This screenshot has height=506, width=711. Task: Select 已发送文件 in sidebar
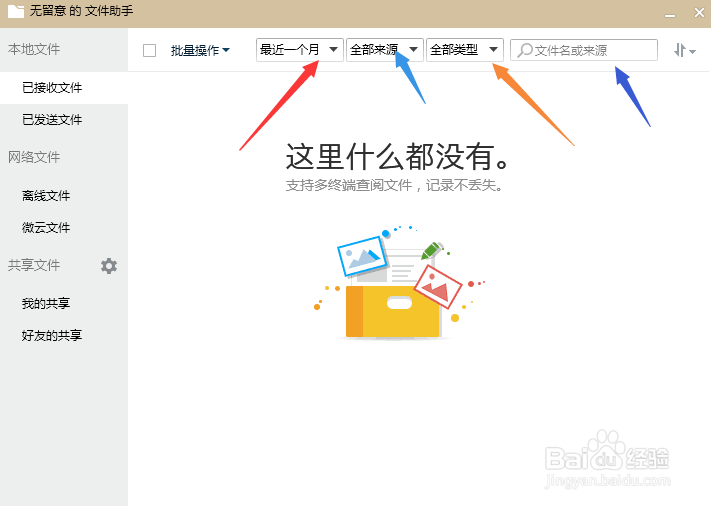pos(64,120)
